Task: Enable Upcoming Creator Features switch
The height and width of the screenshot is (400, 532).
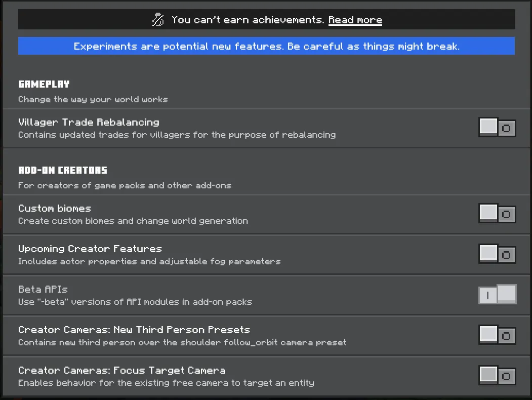Action: pos(497,254)
